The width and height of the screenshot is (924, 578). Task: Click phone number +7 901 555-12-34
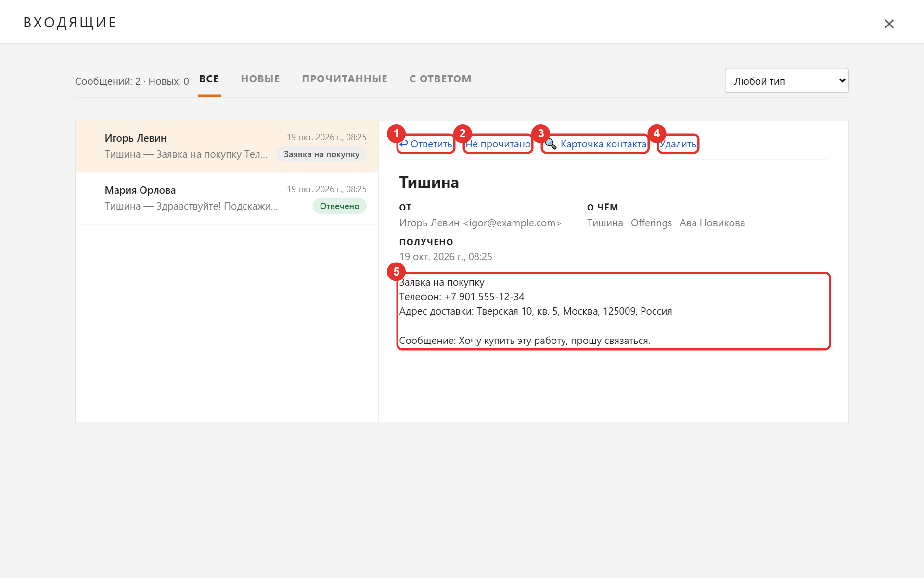[x=484, y=297]
